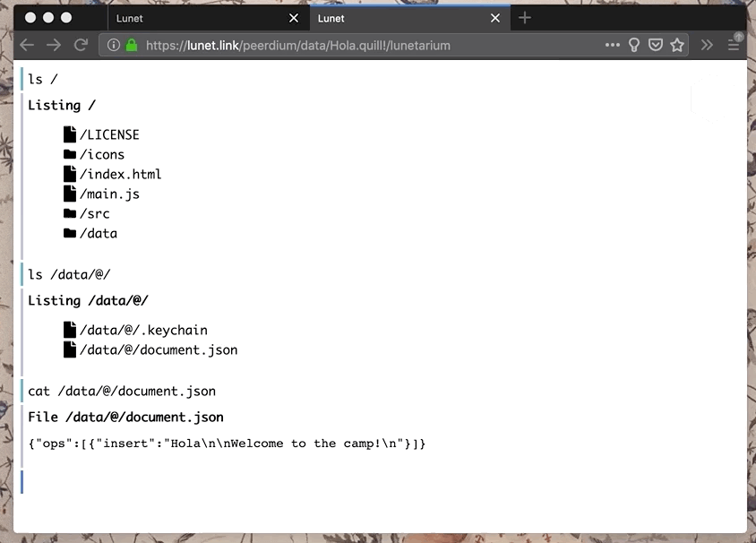Click the green secure connection padlock
Screen dimensions: 756x543
pos(132,45)
